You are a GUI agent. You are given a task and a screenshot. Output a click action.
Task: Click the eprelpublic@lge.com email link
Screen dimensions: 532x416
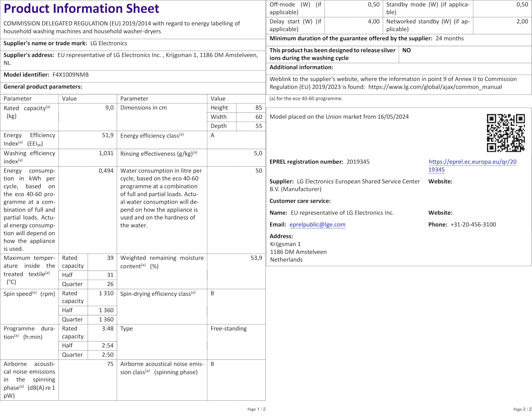[317, 225]
